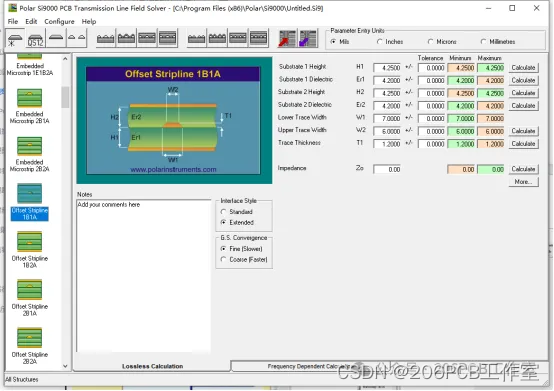554x391 pixels.
Task: Click the Er1 value input field
Action: pyautogui.click(x=387, y=81)
